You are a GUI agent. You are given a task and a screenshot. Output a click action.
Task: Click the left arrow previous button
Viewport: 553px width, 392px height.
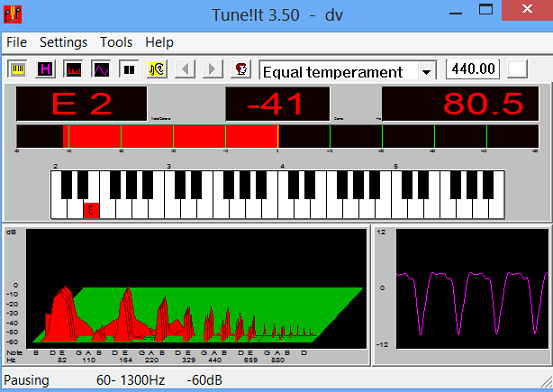click(185, 69)
